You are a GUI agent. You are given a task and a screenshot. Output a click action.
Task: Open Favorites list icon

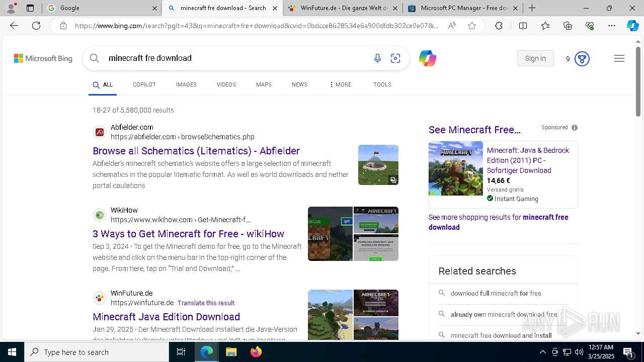545,26
